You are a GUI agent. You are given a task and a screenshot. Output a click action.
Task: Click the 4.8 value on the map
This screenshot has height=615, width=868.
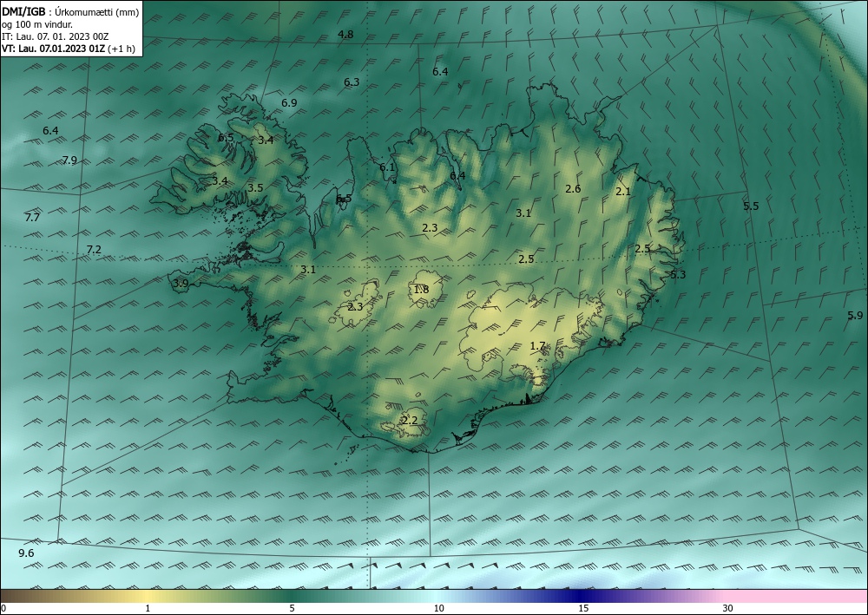coord(345,35)
